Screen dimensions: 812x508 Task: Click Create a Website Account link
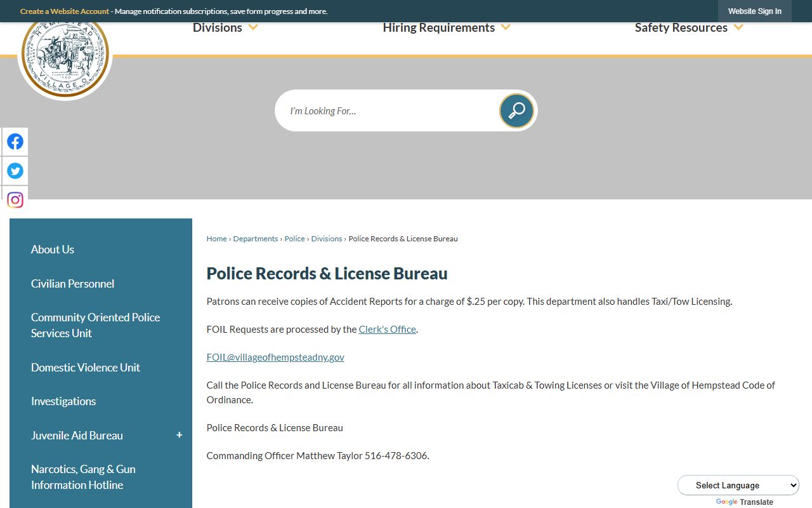click(65, 11)
